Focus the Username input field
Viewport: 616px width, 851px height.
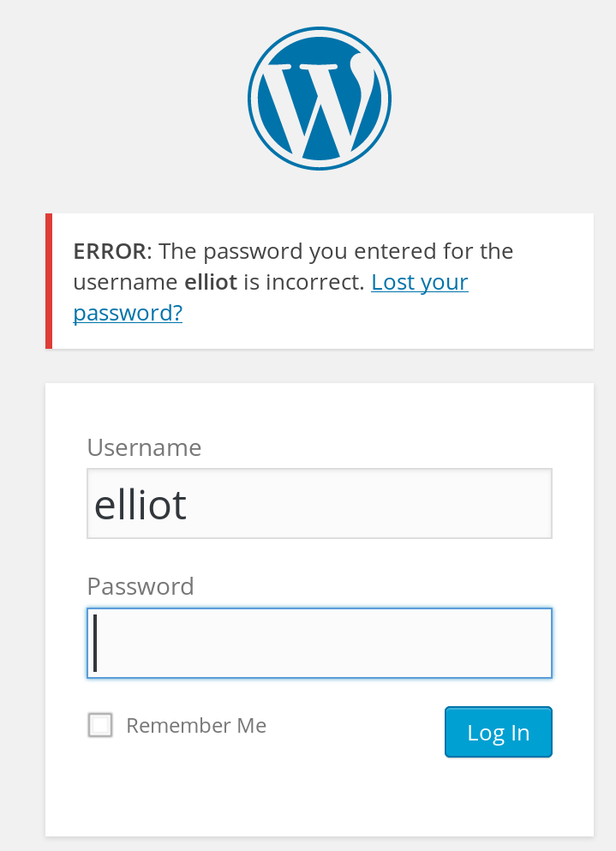(x=319, y=504)
